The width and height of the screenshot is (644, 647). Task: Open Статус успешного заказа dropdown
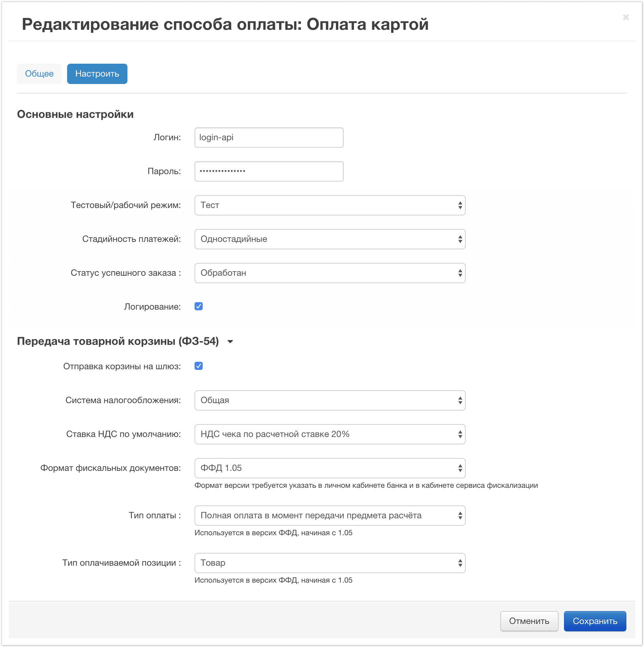[x=330, y=273]
